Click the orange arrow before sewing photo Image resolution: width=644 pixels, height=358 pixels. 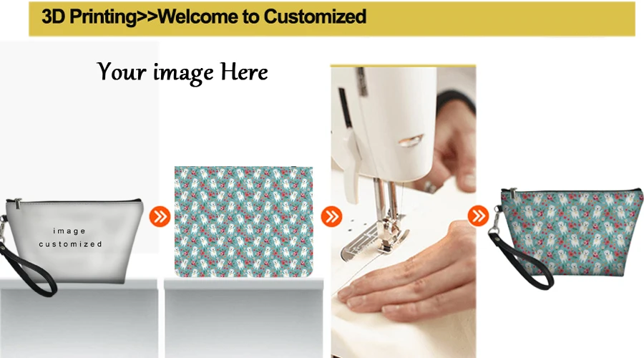pyautogui.click(x=331, y=216)
